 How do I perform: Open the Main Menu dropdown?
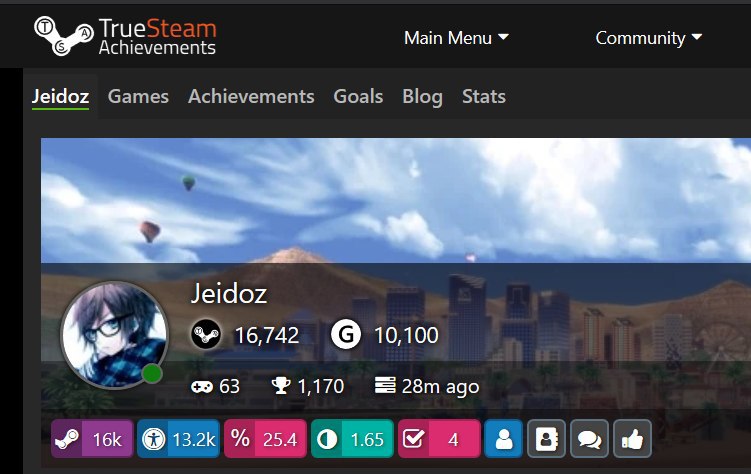tap(456, 38)
